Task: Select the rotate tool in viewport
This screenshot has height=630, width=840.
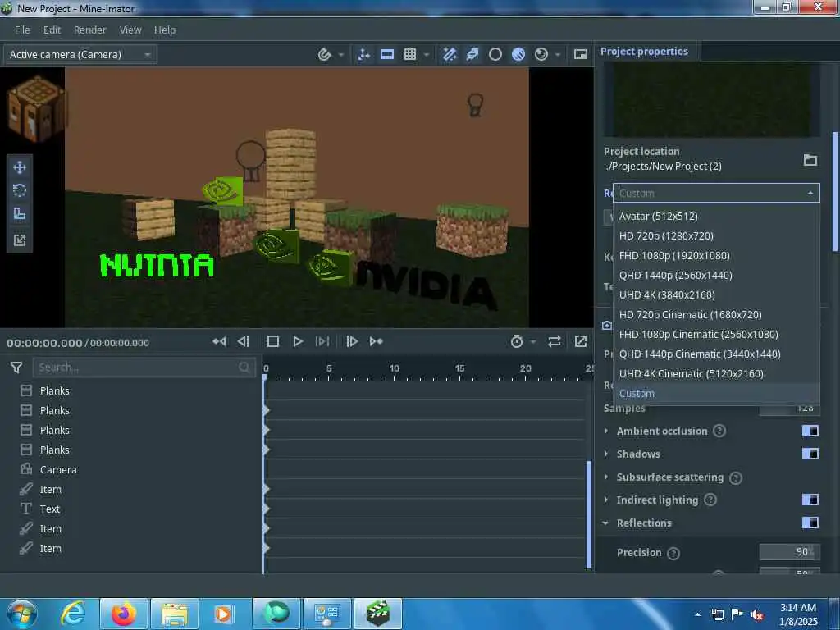Action: pyautogui.click(x=20, y=190)
